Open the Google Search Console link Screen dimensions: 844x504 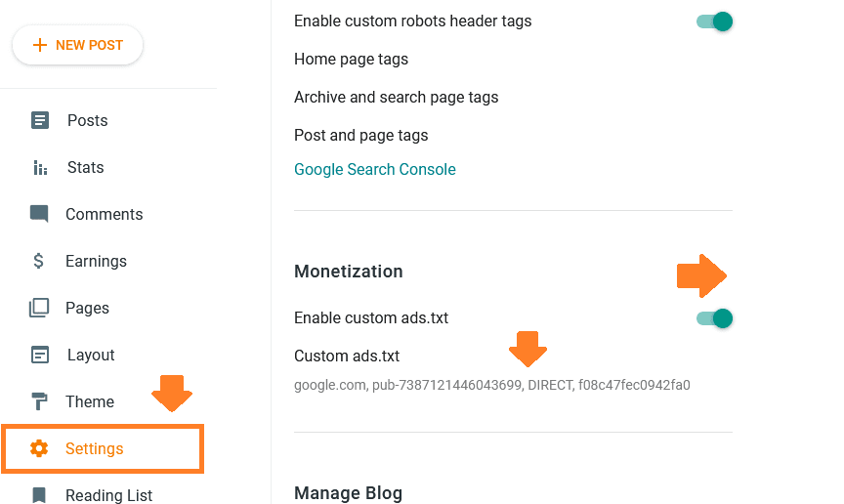tap(375, 169)
